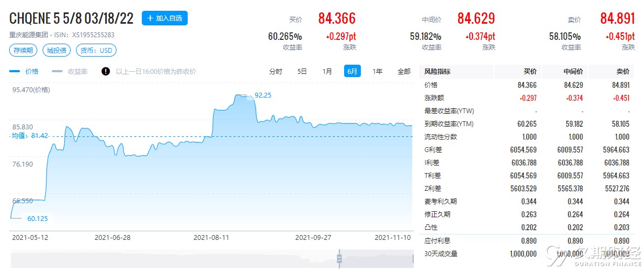The height and width of the screenshot is (269, 644).
Task: Click the I利差 row label
Action: pyautogui.click(x=431, y=163)
